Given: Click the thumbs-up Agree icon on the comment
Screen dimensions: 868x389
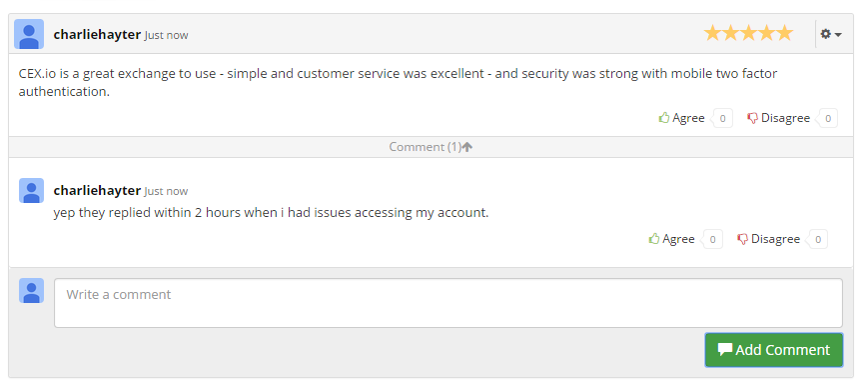Looking at the screenshot, I should [x=654, y=238].
